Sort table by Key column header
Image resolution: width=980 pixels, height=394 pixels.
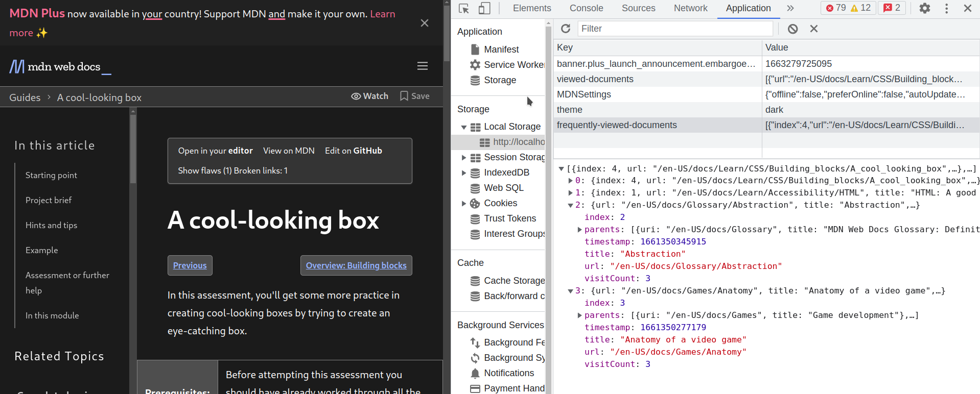[658, 47]
